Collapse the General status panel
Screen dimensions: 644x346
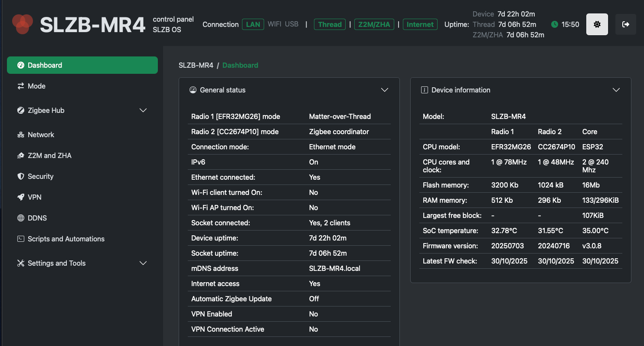(384, 90)
